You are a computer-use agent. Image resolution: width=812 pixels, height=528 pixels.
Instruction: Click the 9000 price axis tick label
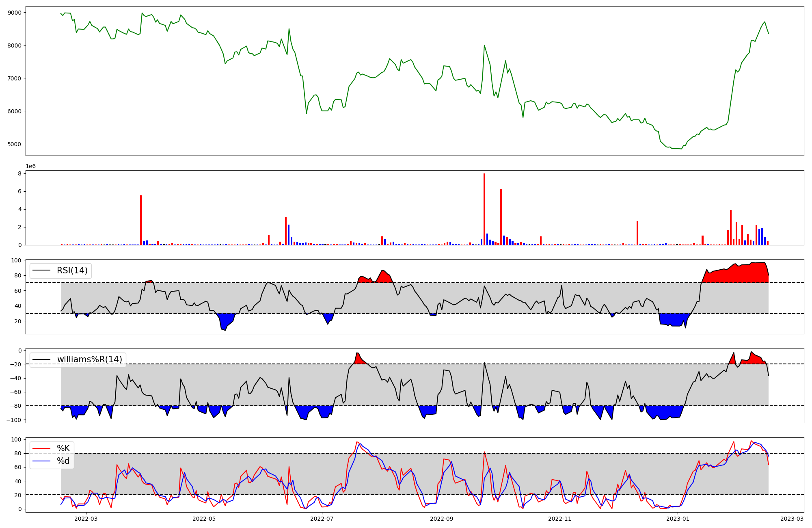pos(14,13)
